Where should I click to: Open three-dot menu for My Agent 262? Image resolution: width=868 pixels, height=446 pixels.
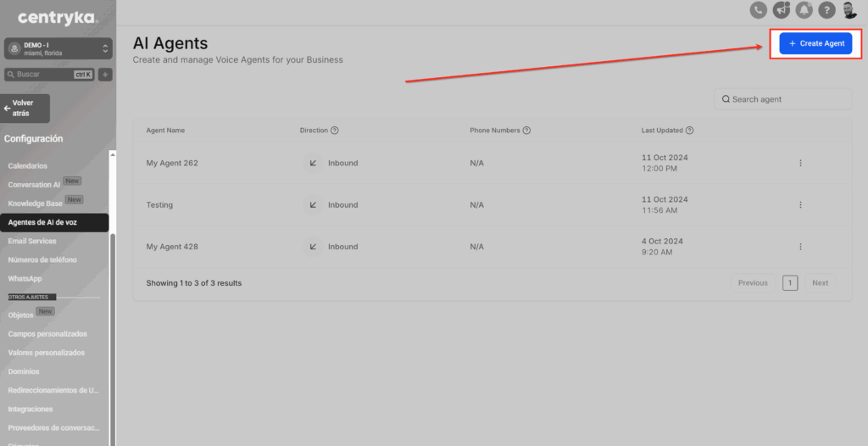800,163
